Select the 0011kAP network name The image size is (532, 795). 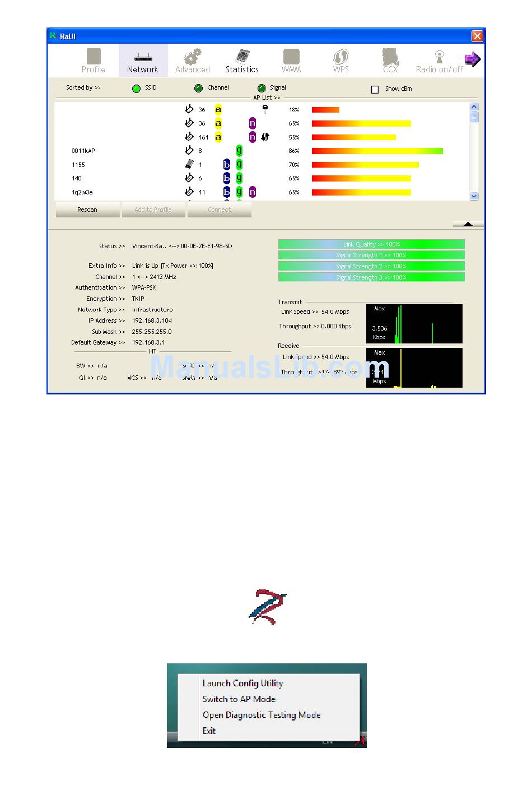coord(83,151)
